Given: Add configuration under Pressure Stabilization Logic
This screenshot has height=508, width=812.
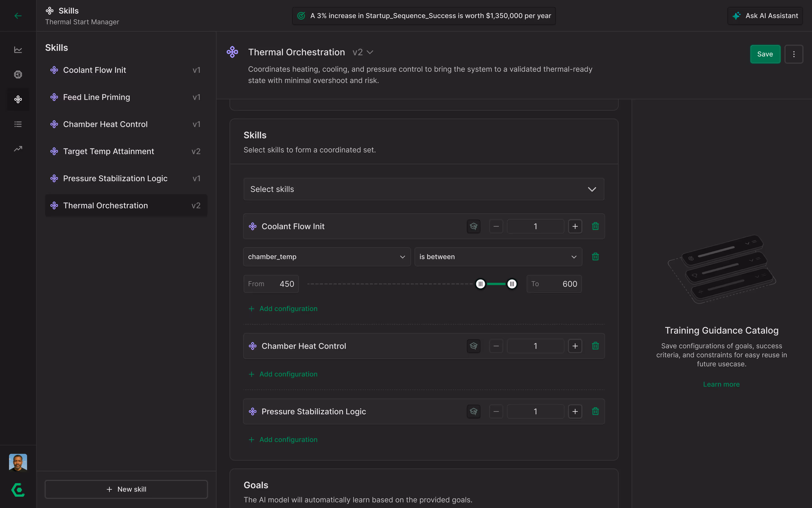Looking at the screenshot, I should tap(283, 439).
